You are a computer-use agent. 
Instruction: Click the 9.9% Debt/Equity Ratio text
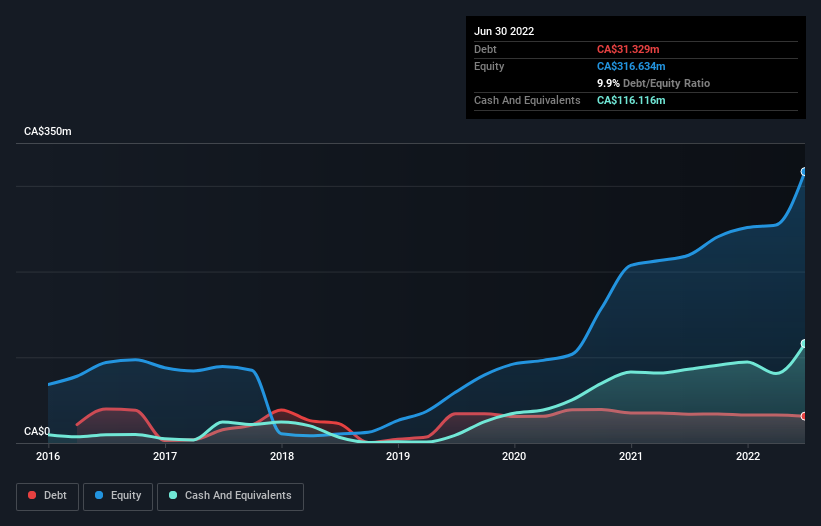(x=653, y=83)
